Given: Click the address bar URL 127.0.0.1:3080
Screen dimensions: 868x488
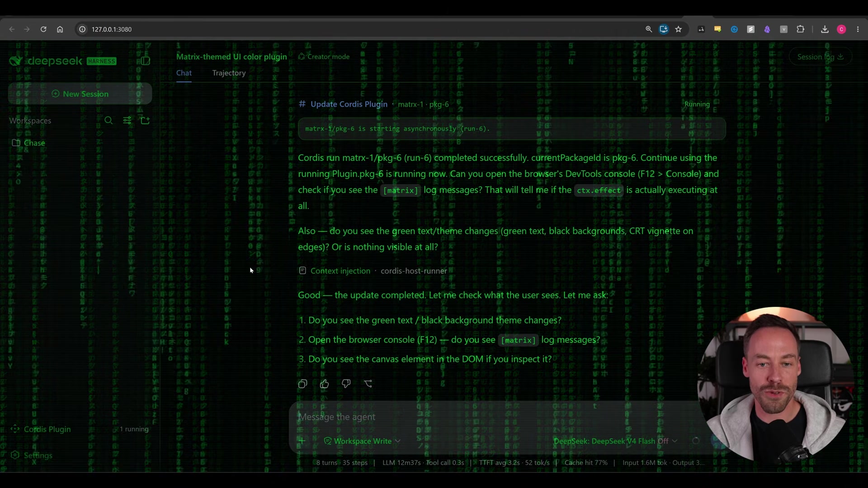Looking at the screenshot, I should tap(112, 29).
